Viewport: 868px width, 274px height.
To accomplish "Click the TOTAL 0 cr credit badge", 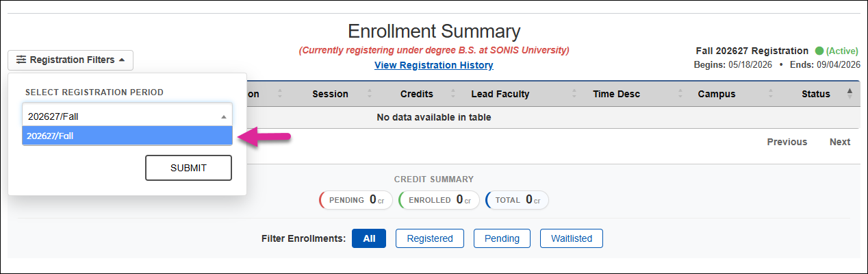I will pyautogui.click(x=517, y=200).
